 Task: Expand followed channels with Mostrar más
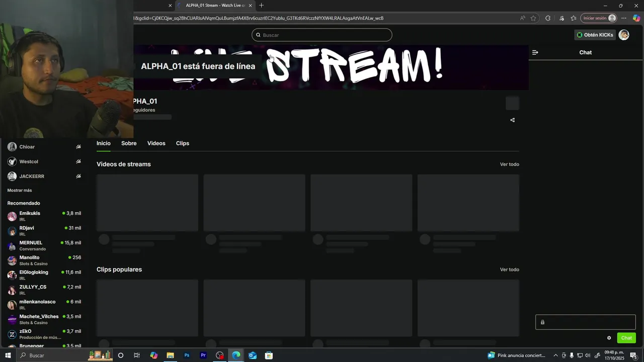coord(20,190)
